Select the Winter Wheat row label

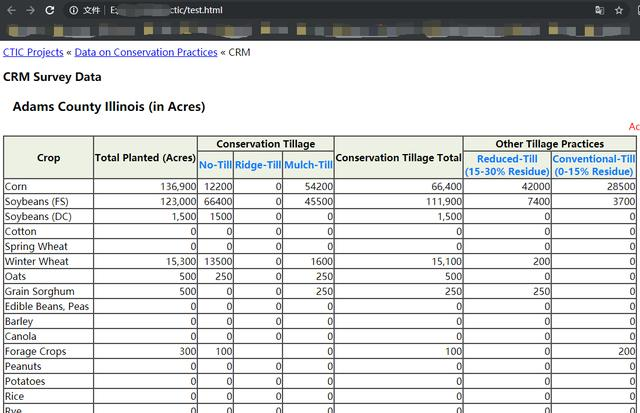37,261
